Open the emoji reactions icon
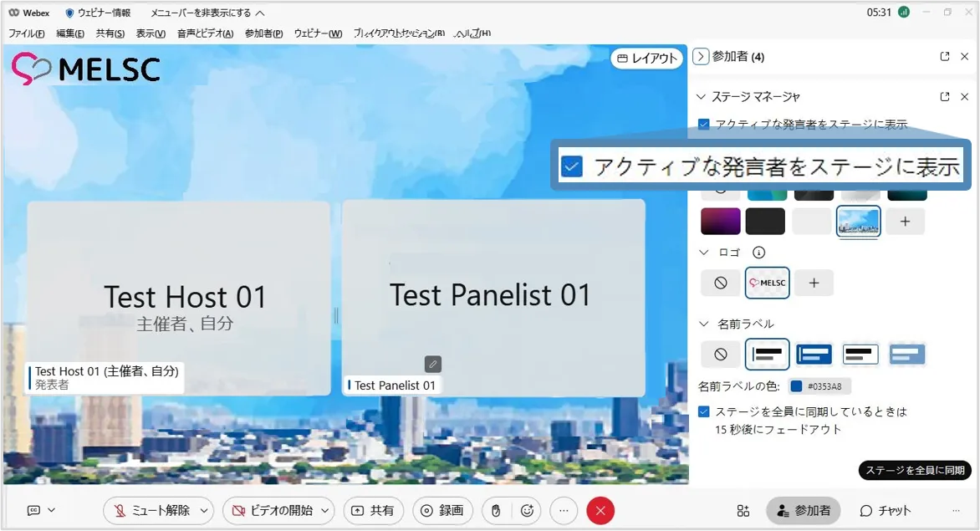Image resolution: width=980 pixels, height=531 pixels. coord(527,510)
